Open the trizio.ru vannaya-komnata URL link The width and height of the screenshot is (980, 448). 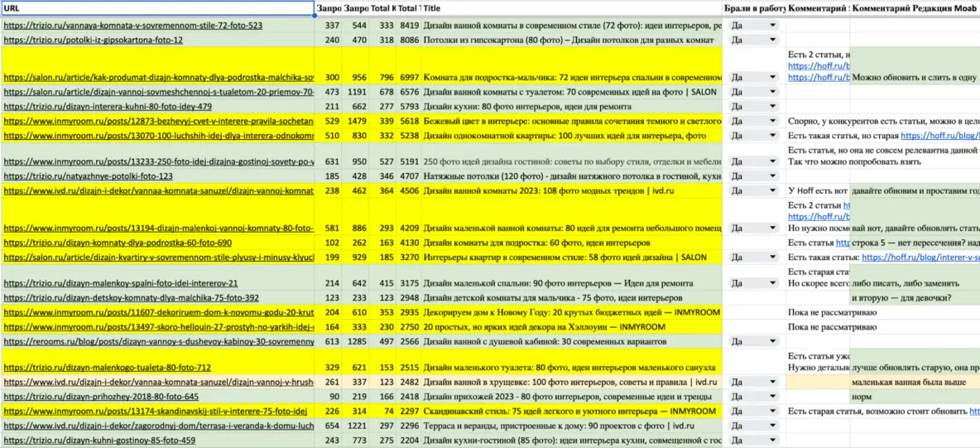click(x=133, y=26)
